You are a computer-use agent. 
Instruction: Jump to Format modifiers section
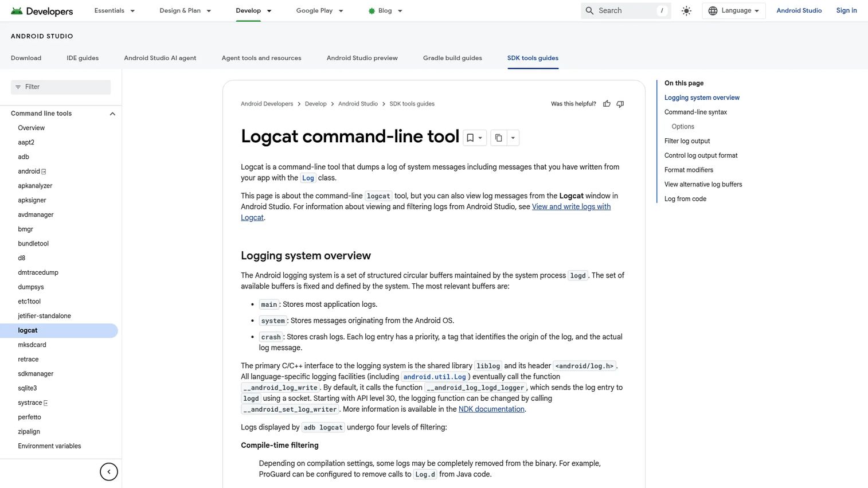coord(689,170)
